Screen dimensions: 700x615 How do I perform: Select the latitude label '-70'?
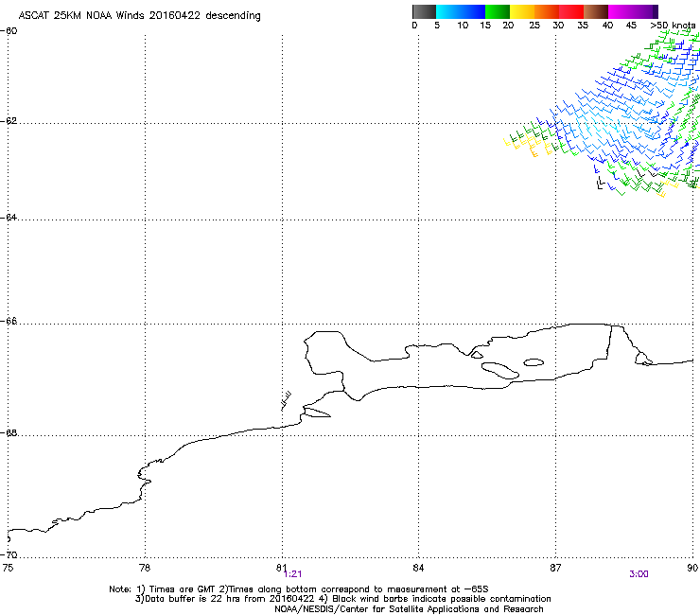click(9, 555)
